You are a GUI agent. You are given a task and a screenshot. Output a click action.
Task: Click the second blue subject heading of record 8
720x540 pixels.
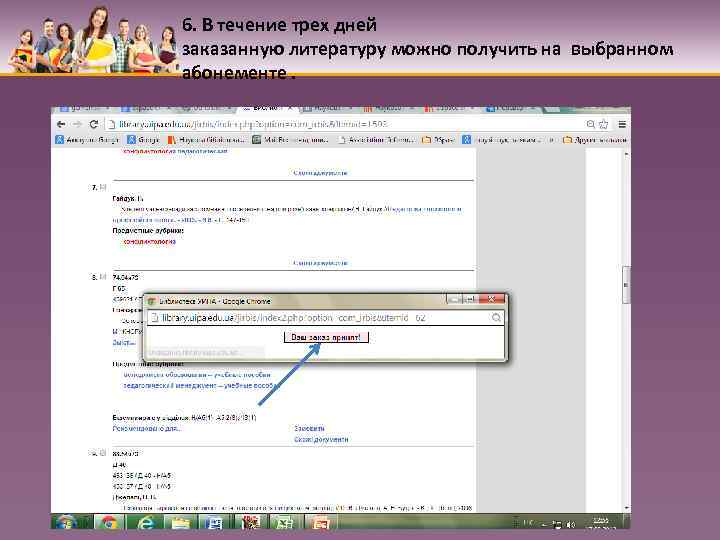click(x=201, y=386)
